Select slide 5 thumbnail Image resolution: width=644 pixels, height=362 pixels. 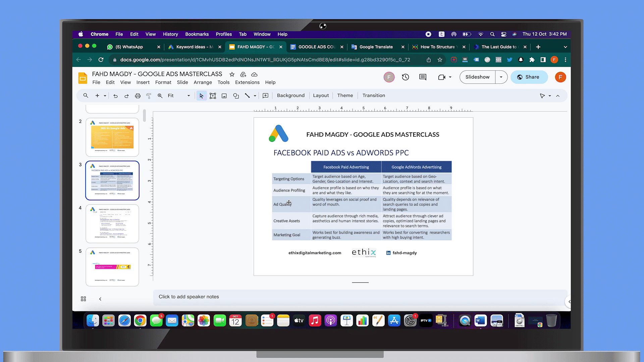click(x=112, y=267)
